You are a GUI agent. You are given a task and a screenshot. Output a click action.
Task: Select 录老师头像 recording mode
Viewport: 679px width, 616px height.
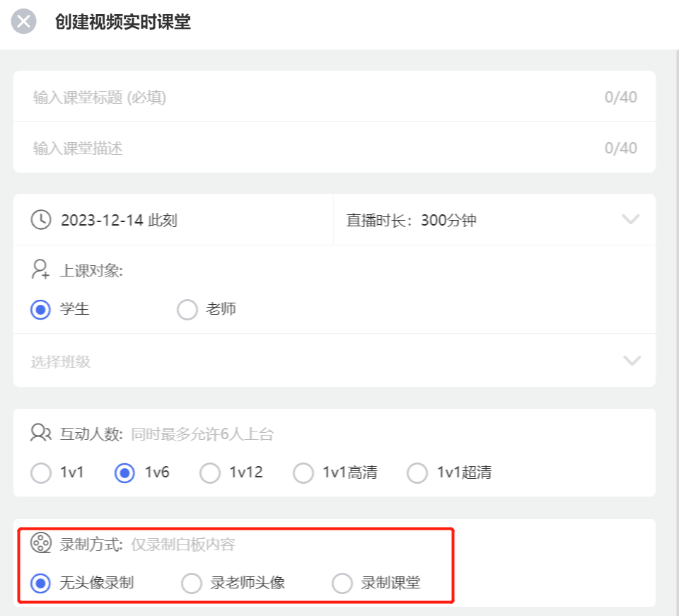coord(192,583)
